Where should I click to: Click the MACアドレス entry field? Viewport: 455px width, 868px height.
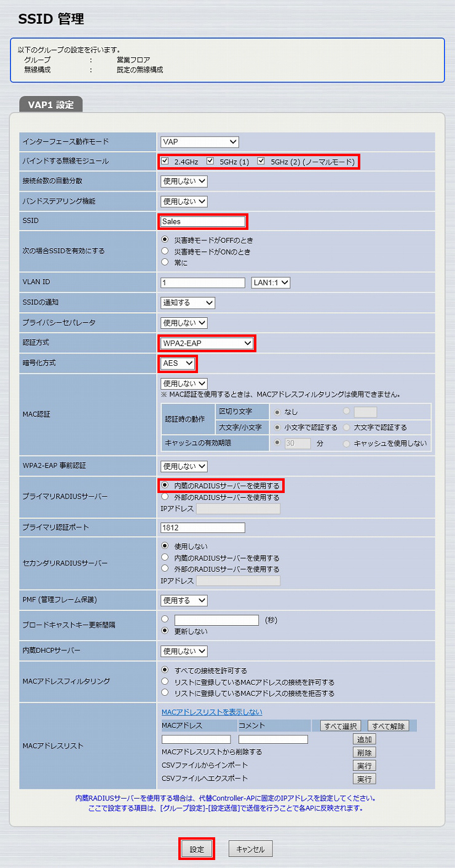[196, 740]
